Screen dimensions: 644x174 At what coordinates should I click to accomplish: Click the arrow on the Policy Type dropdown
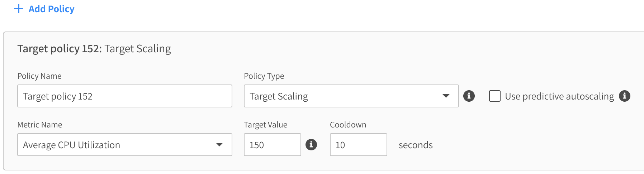tap(446, 96)
